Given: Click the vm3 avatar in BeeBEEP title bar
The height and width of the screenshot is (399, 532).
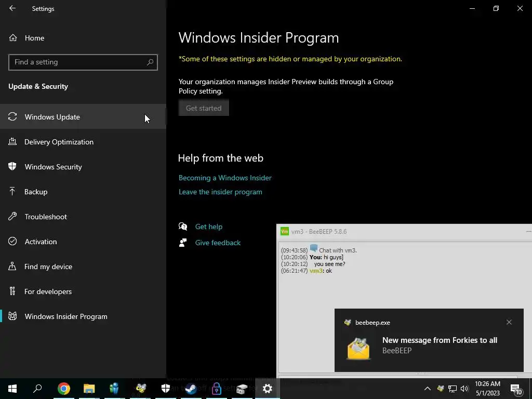Looking at the screenshot, I should [285, 231].
